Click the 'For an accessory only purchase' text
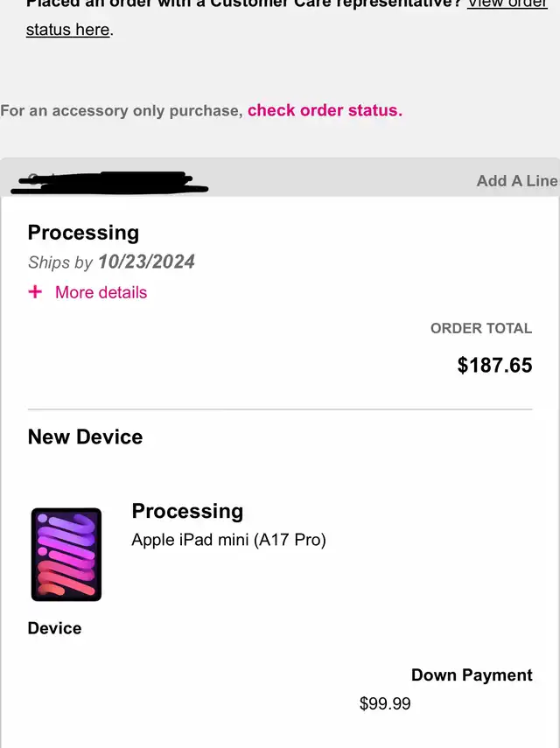 click(x=121, y=110)
